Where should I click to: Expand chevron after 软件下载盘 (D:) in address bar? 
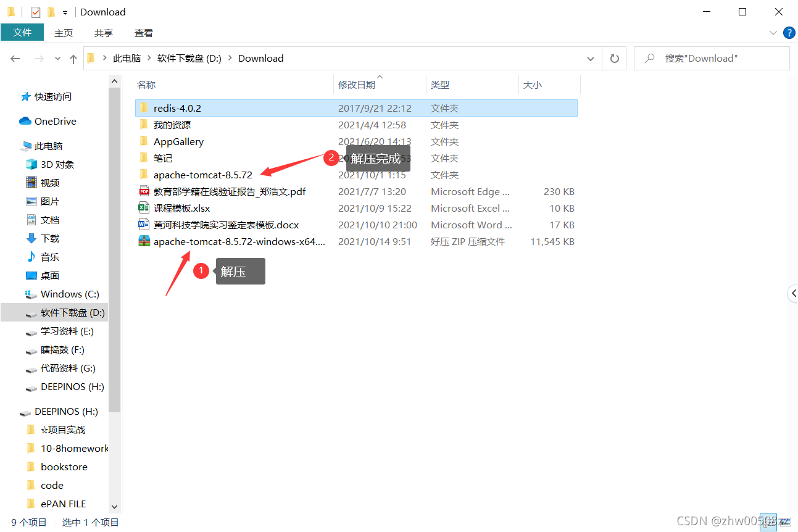230,59
